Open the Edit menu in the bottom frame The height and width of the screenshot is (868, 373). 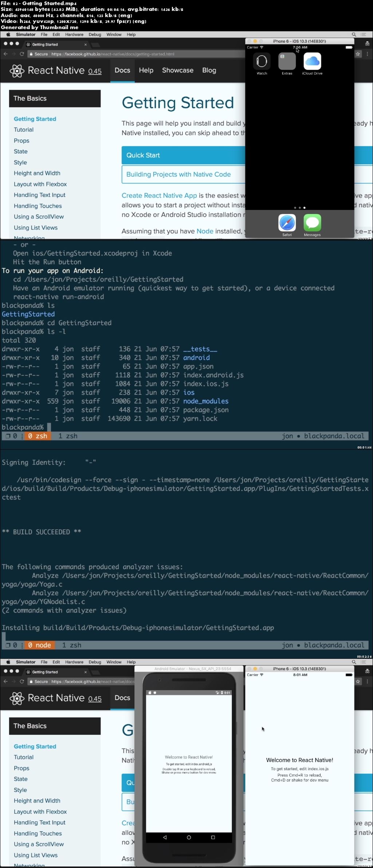tap(56, 662)
